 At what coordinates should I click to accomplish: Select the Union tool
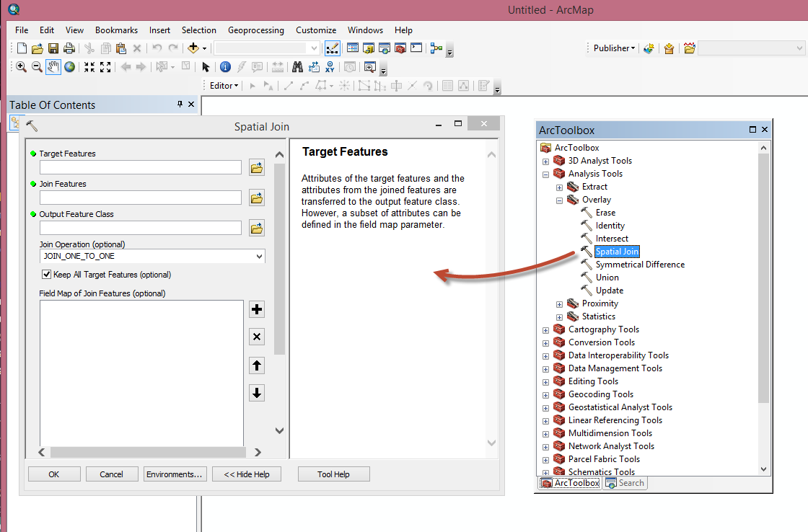[607, 278]
